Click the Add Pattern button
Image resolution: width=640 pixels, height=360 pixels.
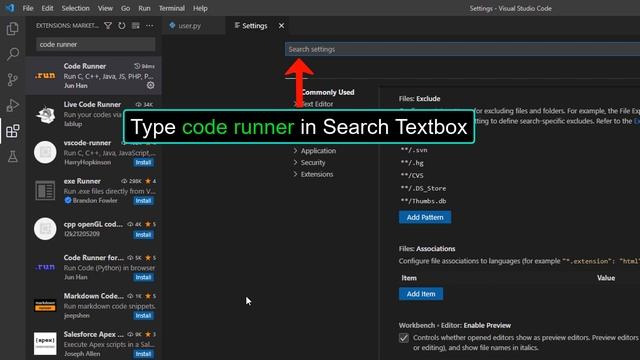click(425, 217)
